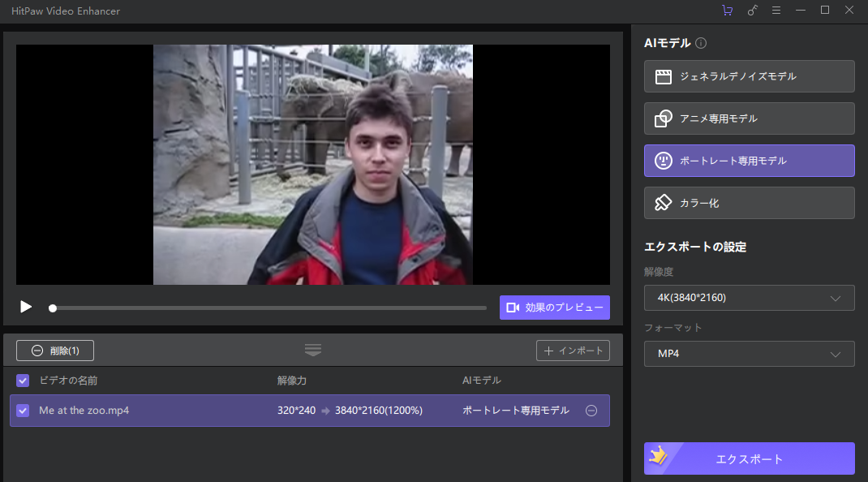Collapse the file list panel handle
Screen dimensions: 868x482
tap(313, 350)
